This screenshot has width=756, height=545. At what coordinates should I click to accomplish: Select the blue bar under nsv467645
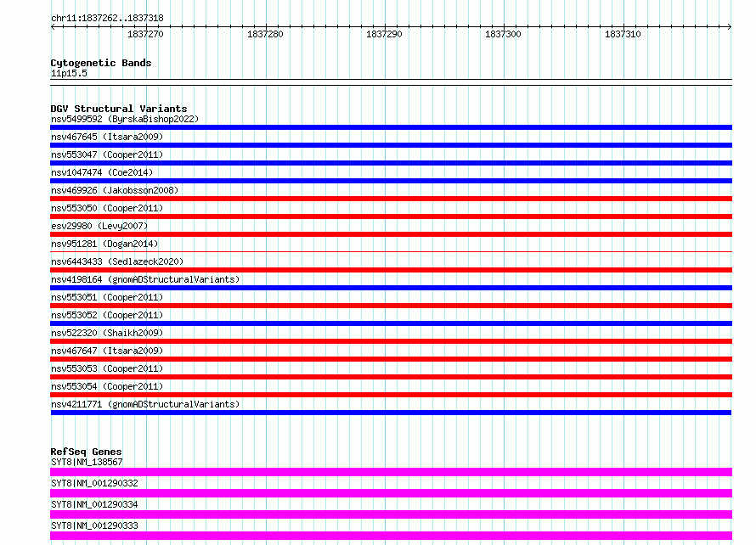click(x=391, y=145)
